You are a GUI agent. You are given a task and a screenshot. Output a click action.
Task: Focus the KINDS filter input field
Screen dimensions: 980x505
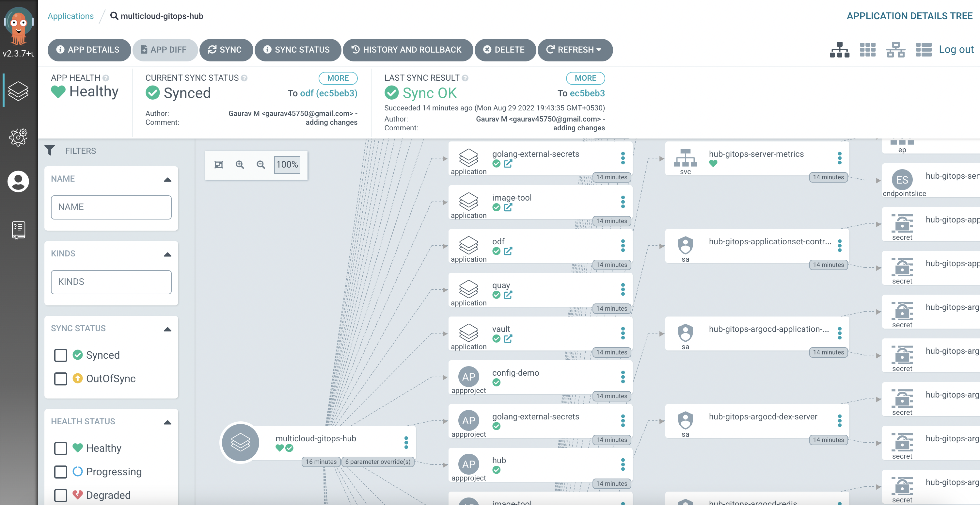tap(111, 282)
